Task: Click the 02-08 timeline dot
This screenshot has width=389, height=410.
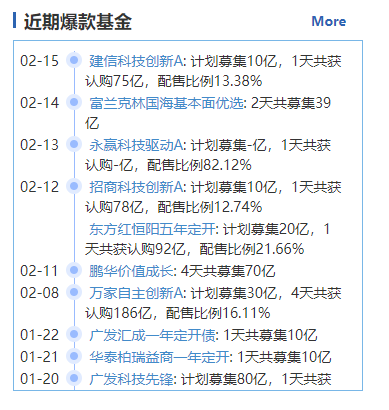Action: pyautogui.click(x=74, y=292)
